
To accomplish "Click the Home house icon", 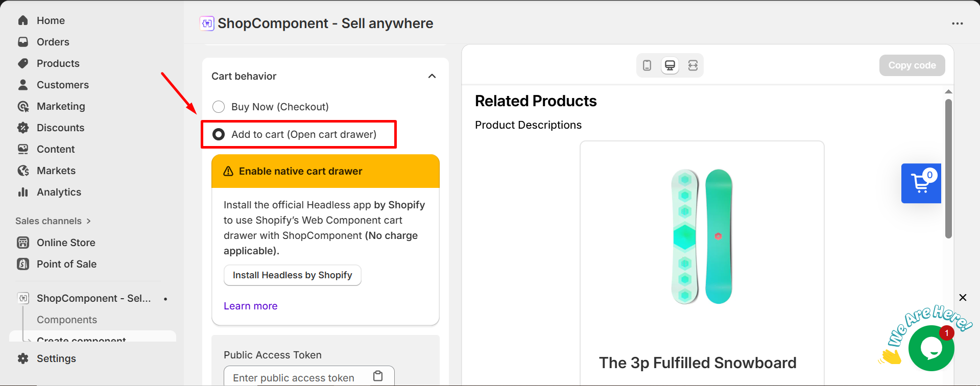I will tap(23, 20).
